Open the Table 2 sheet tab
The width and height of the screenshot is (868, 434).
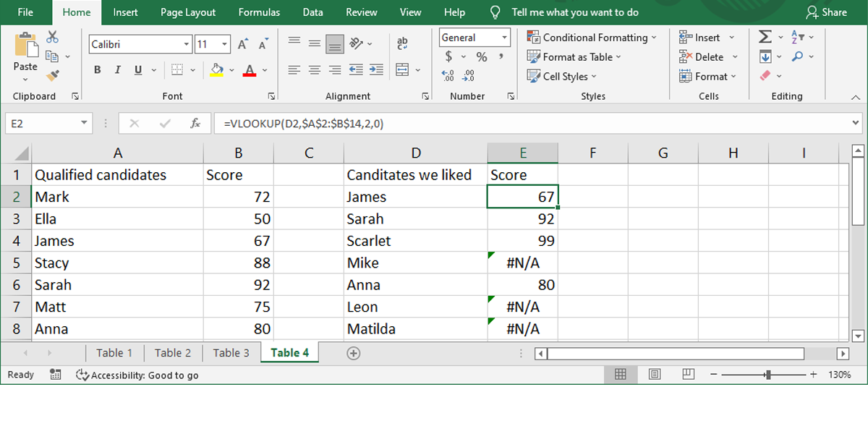(172, 353)
